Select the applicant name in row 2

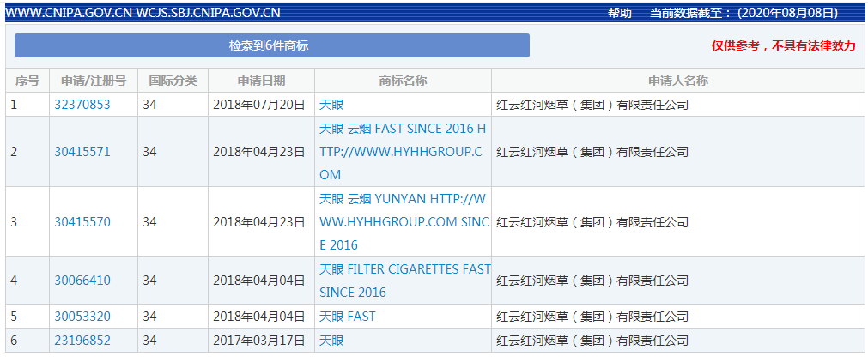point(592,152)
